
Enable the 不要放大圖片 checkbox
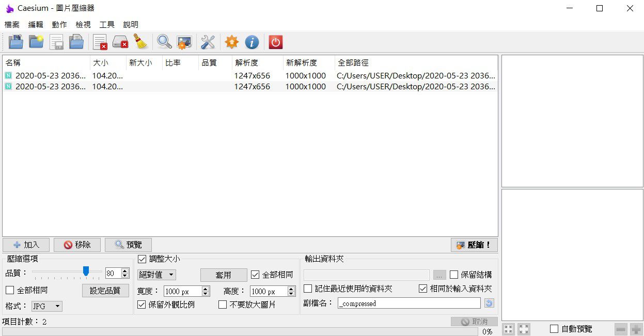[223, 305]
